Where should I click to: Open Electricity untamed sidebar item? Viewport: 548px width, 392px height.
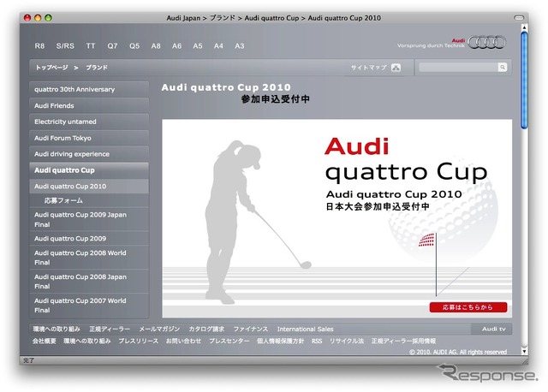pos(89,122)
